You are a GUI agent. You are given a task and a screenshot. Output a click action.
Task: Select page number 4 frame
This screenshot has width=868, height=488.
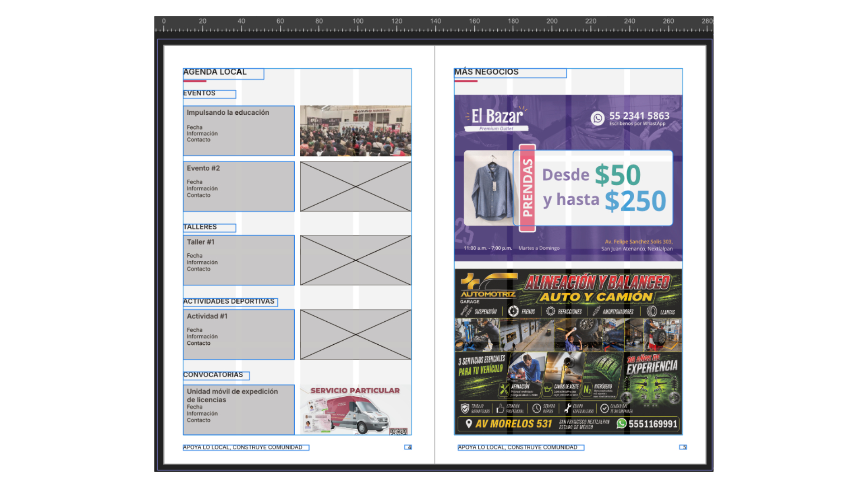[408, 447]
